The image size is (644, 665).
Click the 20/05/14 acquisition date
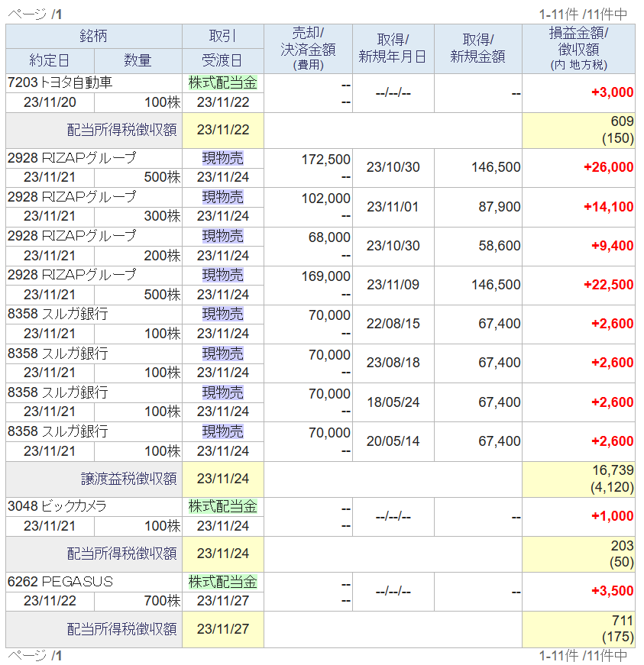click(393, 441)
